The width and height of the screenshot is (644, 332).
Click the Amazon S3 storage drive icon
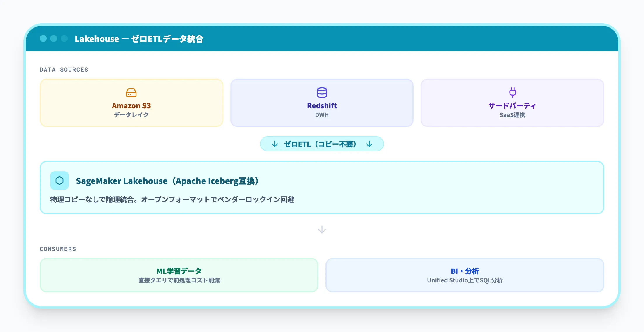click(131, 93)
